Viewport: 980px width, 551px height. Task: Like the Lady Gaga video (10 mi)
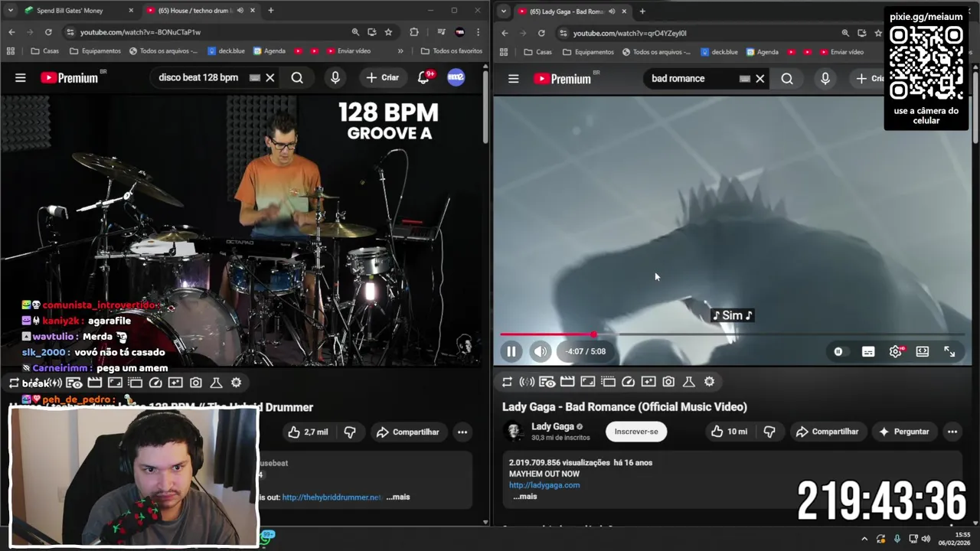pyautogui.click(x=729, y=432)
